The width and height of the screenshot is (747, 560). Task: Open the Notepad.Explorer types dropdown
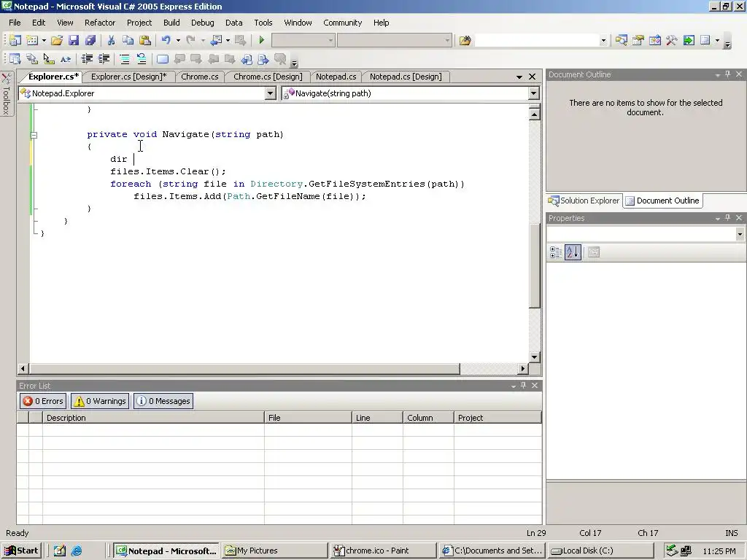(x=270, y=93)
